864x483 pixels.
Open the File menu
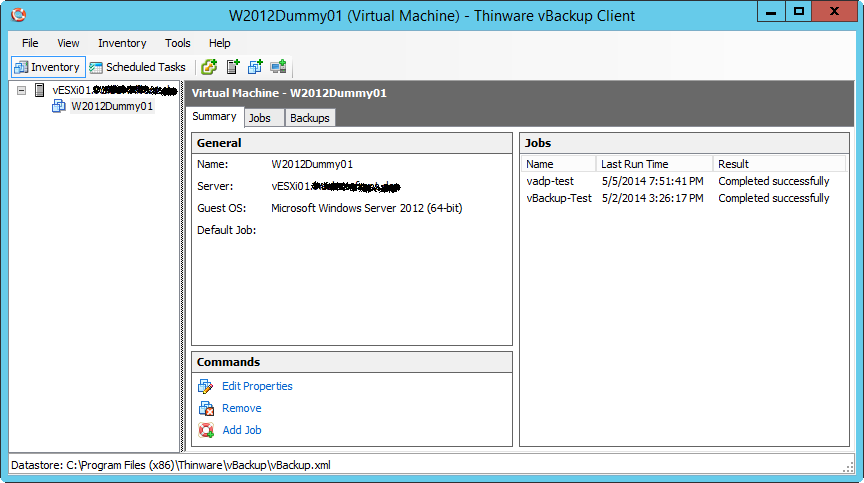[x=30, y=43]
